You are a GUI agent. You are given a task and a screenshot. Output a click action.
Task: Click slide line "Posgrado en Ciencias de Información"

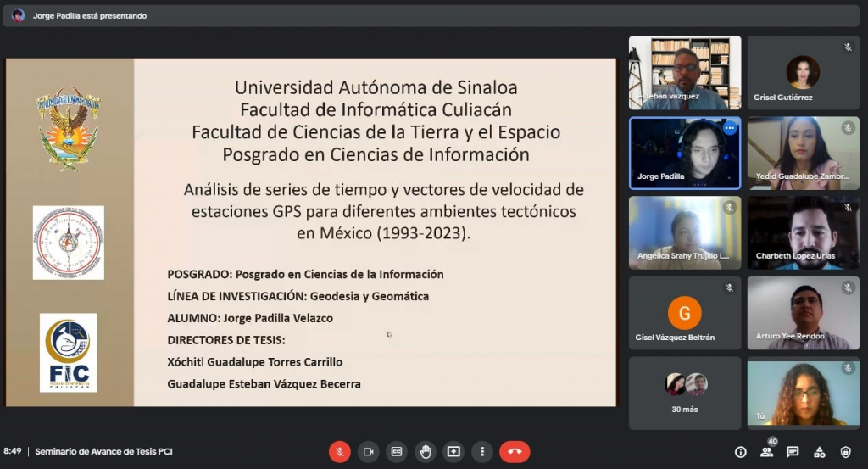[376, 154]
